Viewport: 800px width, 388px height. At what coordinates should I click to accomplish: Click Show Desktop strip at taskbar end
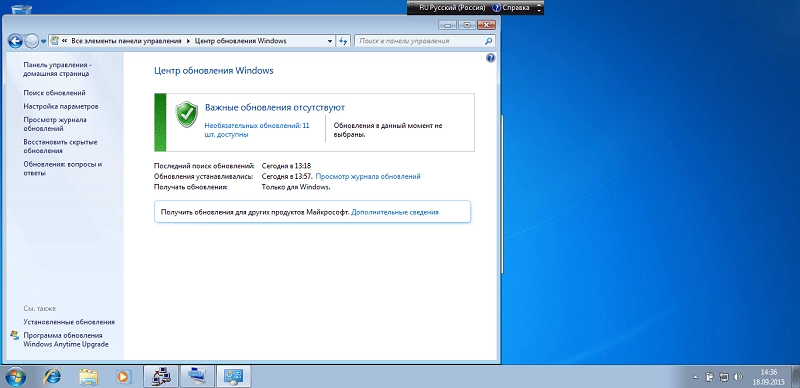(796, 377)
